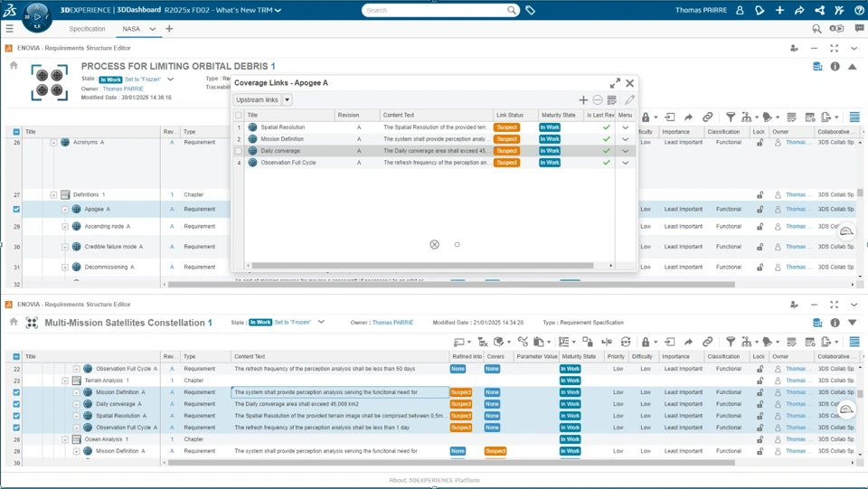Toggle select-all checkbox in Coverage Links header
868x489 pixels.
click(239, 115)
